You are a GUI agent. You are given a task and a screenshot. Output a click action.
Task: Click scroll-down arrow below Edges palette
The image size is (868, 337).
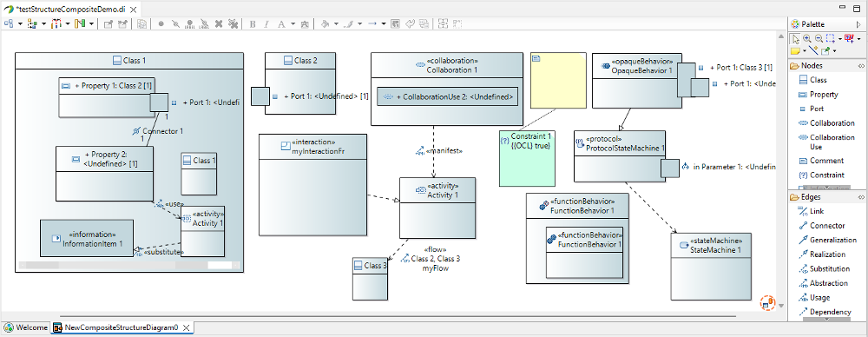[826, 320]
